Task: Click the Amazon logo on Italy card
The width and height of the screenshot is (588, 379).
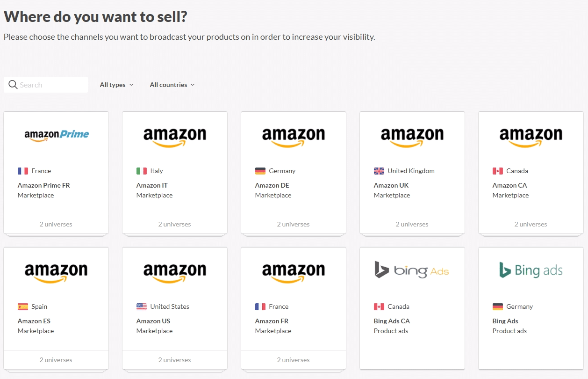Action: pyautogui.click(x=175, y=137)
